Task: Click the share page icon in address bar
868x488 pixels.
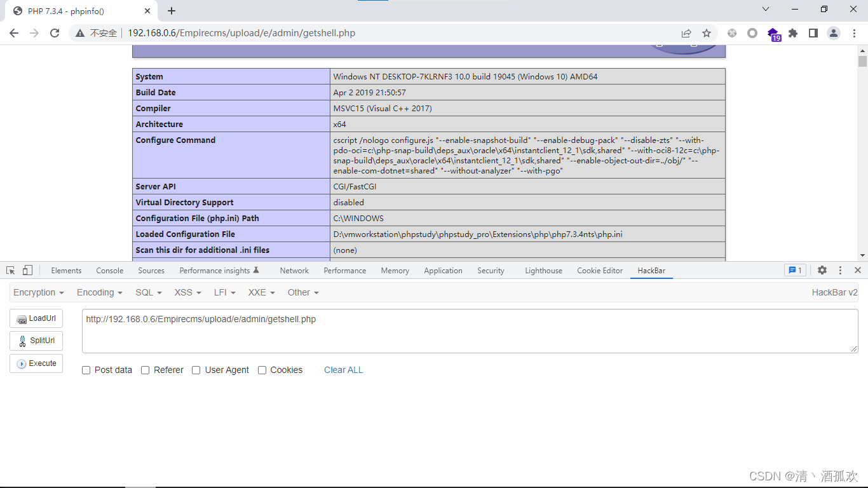Action: 686,33
